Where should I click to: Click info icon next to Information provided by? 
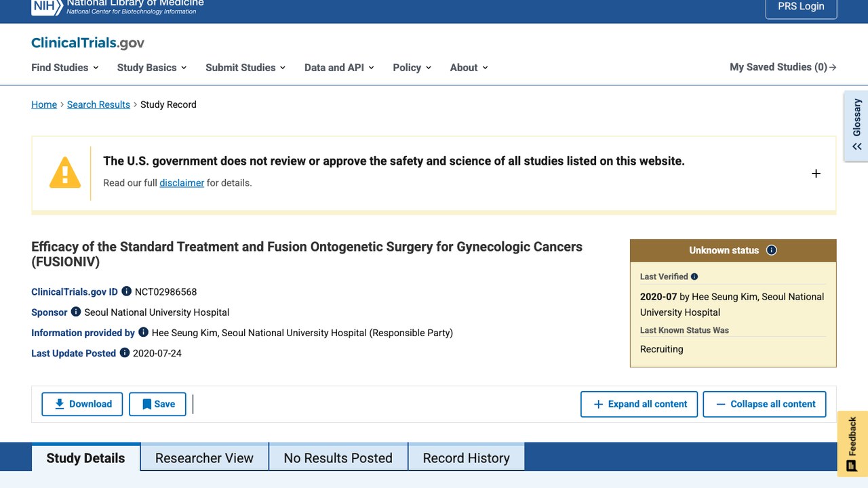pos(143,332)
